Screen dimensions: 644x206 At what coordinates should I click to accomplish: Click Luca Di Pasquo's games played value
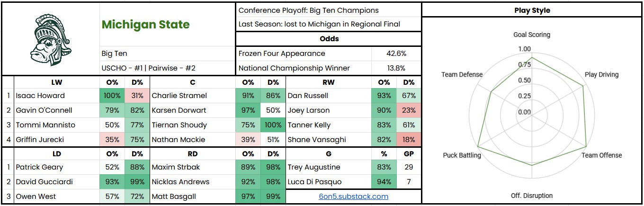409,181
